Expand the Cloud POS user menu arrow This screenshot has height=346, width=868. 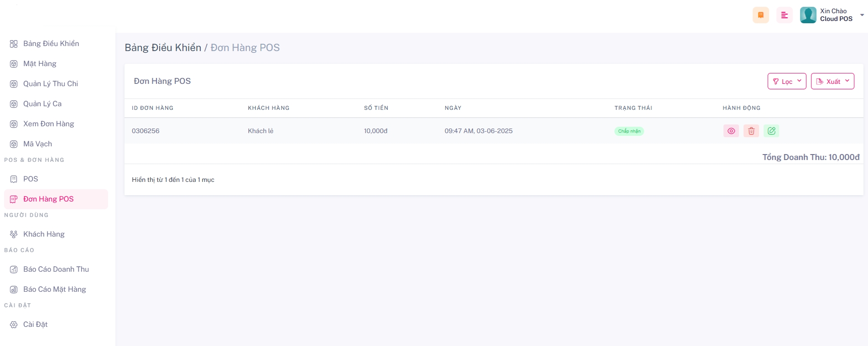[862, 15]
